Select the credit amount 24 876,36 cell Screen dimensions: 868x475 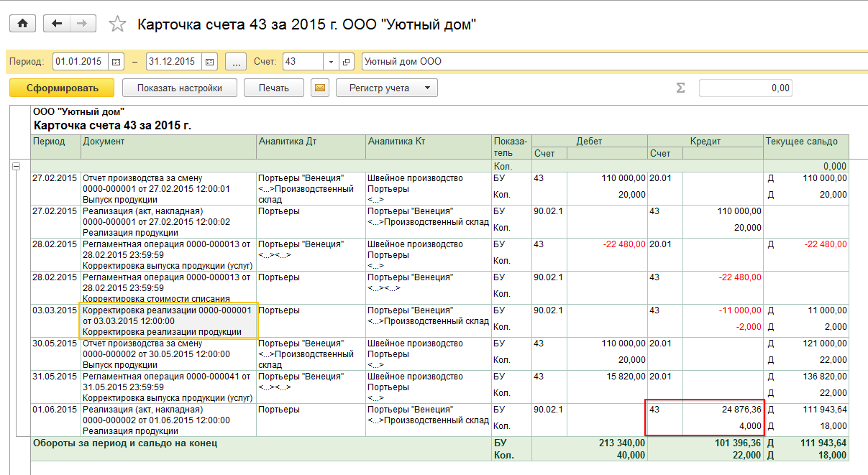pos(722,410)
